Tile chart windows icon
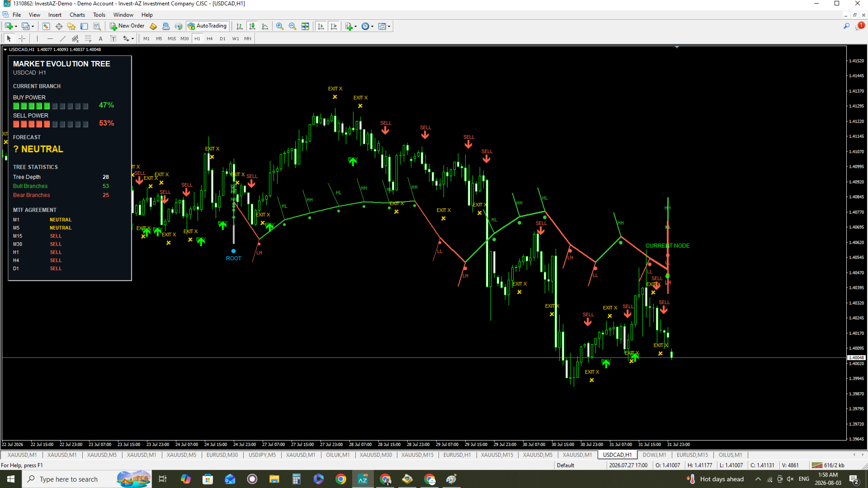 pyautogui.click(x=305, y=26)
